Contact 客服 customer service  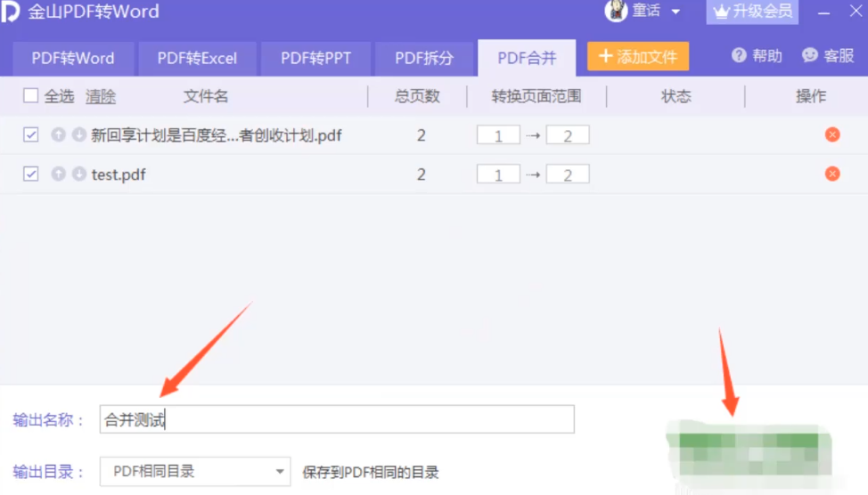point(828,56)
